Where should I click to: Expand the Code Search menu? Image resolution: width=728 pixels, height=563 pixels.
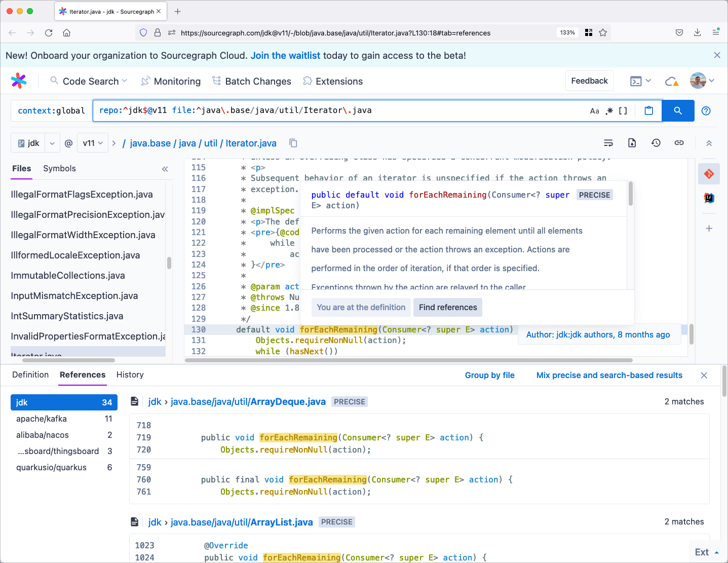click(x=89, y=81)
